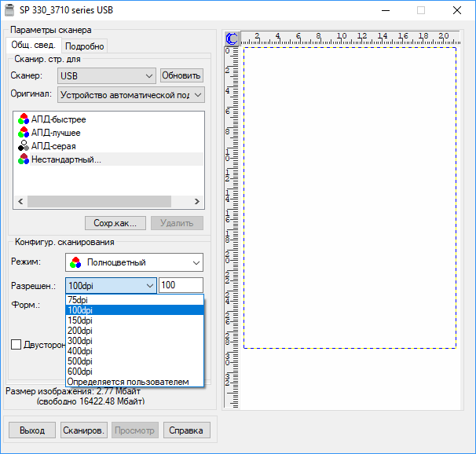Click the grayscale icon next to АПД-серая
This screenshot has height=454, width=476.
[x=24, y=146]
